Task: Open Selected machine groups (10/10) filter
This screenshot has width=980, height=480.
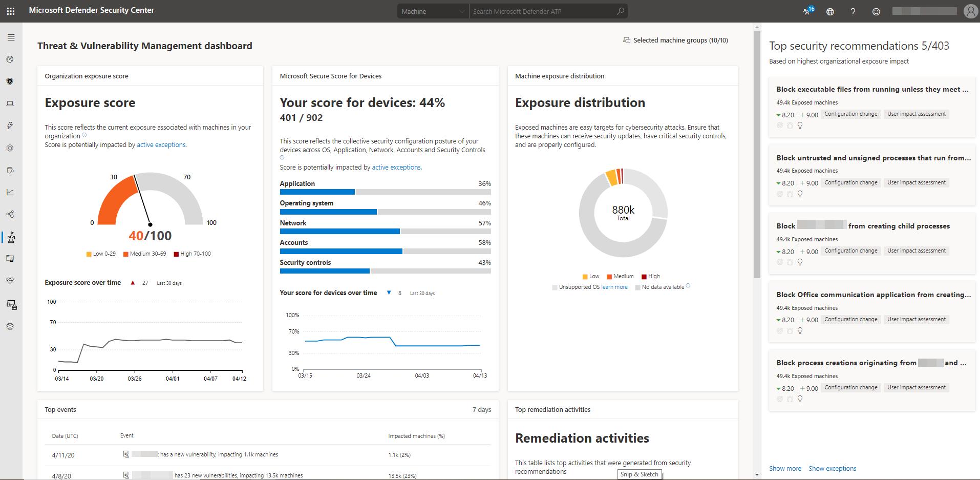Action: coord(675,40)
